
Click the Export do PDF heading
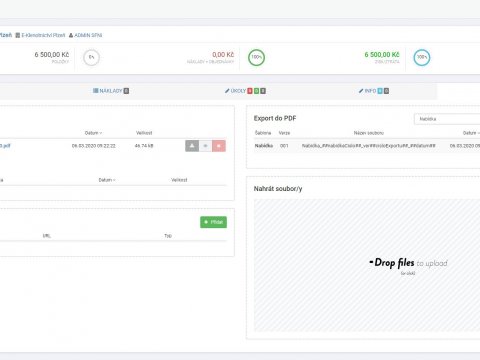click(x=275, y=118)
